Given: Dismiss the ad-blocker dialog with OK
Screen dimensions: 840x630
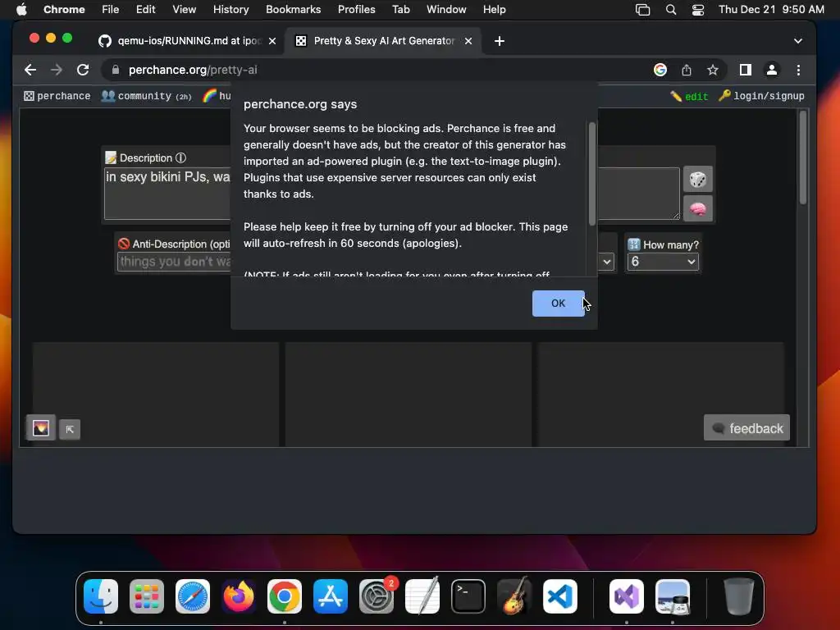Looking at the screenshot, I should pyautogui.click(x=558, y=304).
